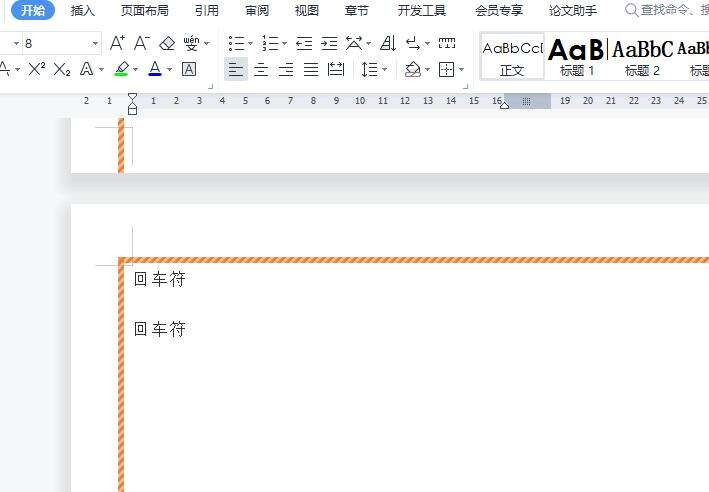Add character border boxed A
The width and height of the screenshot is (709, 492).
click(x=189, y=69)
